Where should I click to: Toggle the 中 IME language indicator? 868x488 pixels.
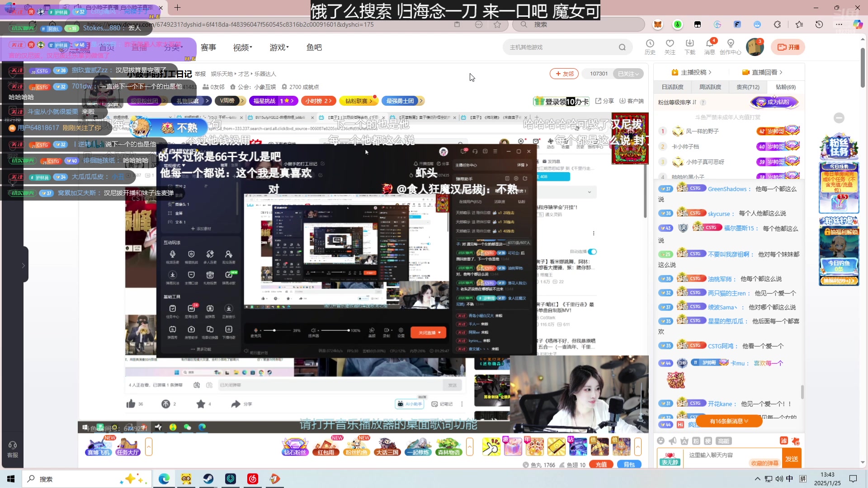[789, 479]
